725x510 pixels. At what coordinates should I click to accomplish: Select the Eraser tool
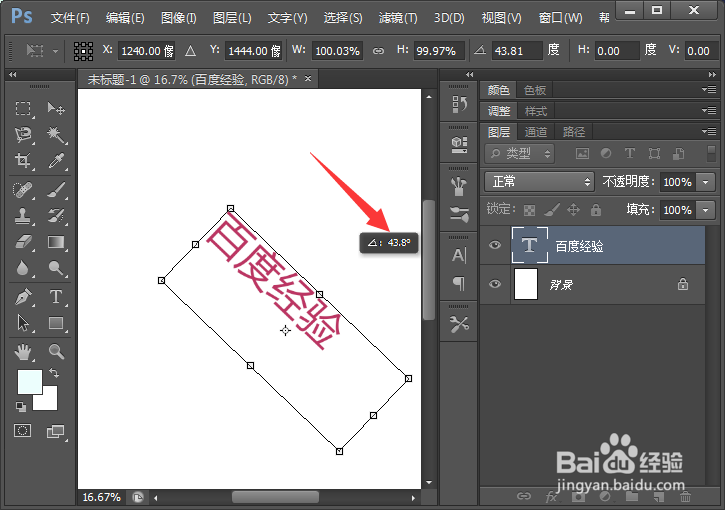click(x=23, y=242)
